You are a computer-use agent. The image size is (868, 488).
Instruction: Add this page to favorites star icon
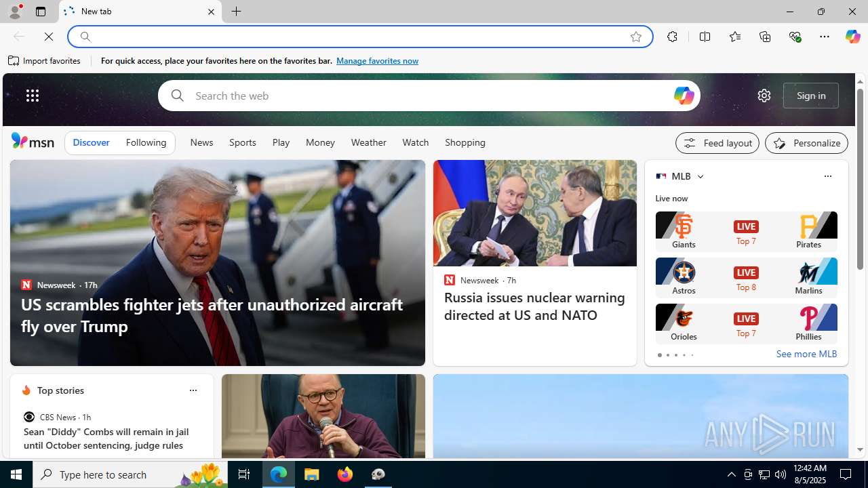pos(636,37)
